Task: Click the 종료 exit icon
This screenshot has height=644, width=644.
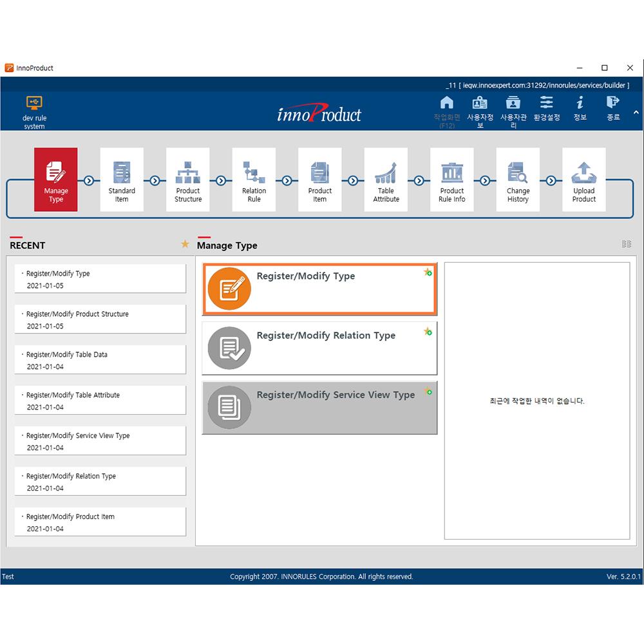Action: pyautogui.click(x=612, y=109)
